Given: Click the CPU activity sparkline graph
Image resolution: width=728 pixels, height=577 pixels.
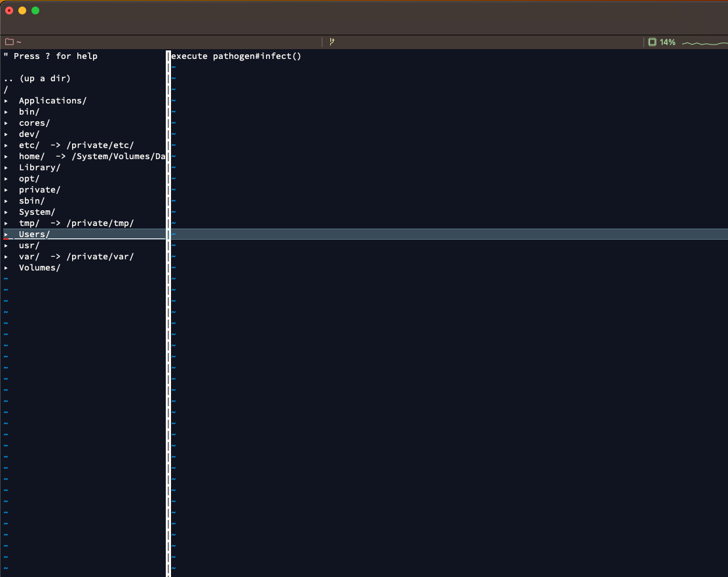Looking at the screenshot, I should pyautogui.click(x=704, y=43).
